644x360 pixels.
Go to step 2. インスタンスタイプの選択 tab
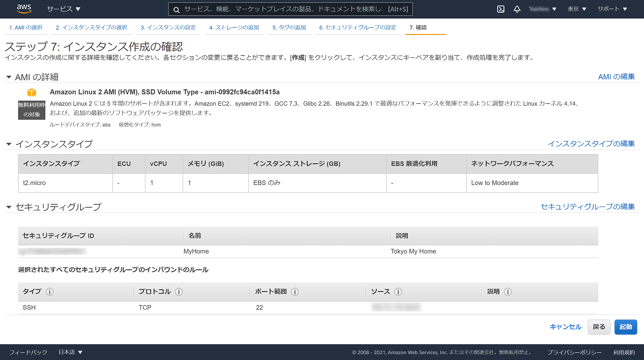pos(92,28)
